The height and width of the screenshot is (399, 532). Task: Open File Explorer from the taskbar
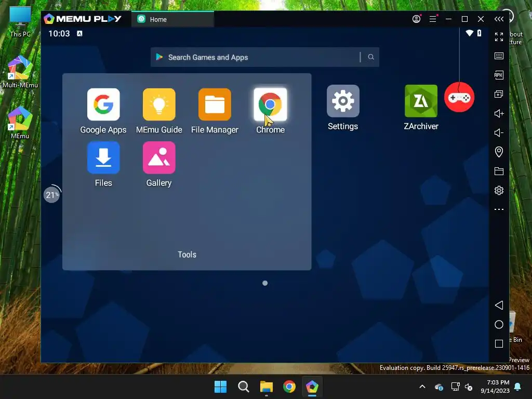point(267,387)
